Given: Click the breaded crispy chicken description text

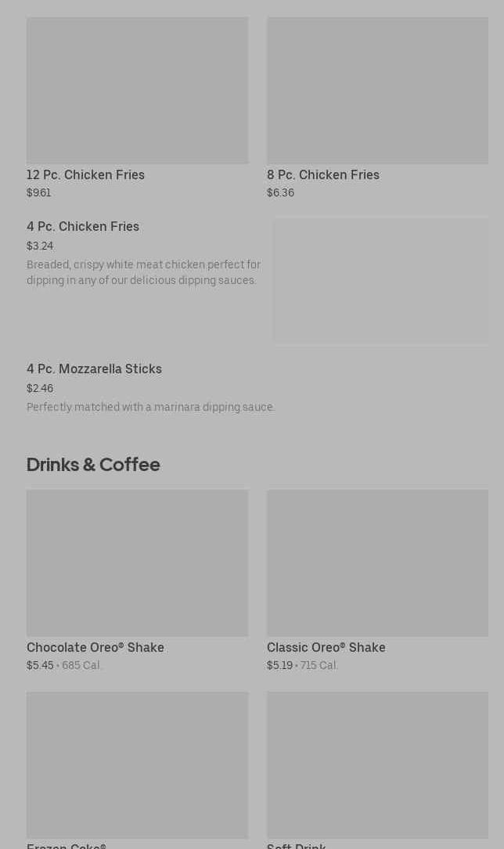Looking at the screenshot, I should 143,272.
